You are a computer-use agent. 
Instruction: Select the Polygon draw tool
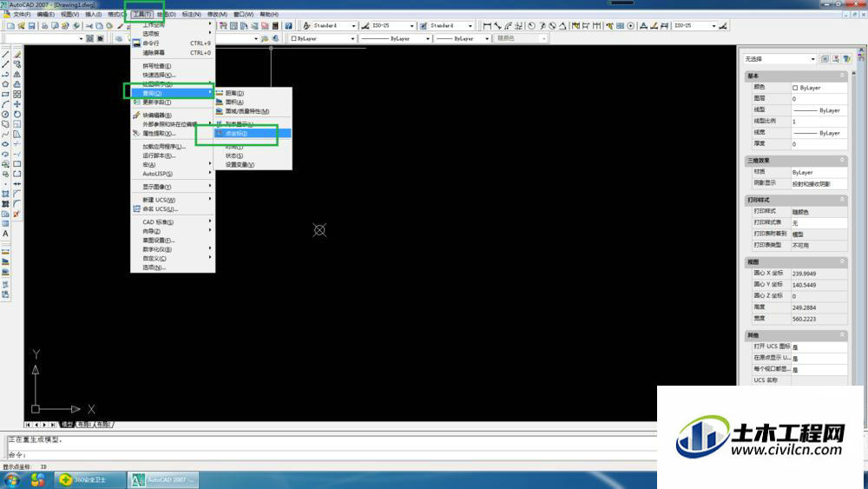[5, 84]
